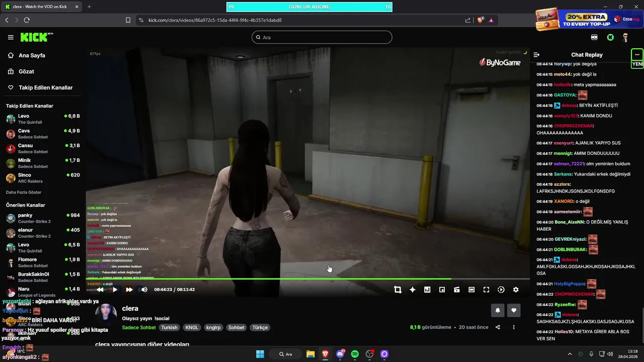This screenshot has width=644, height=362.
Task: Toggle theater mode
Action: coord(471,290)
